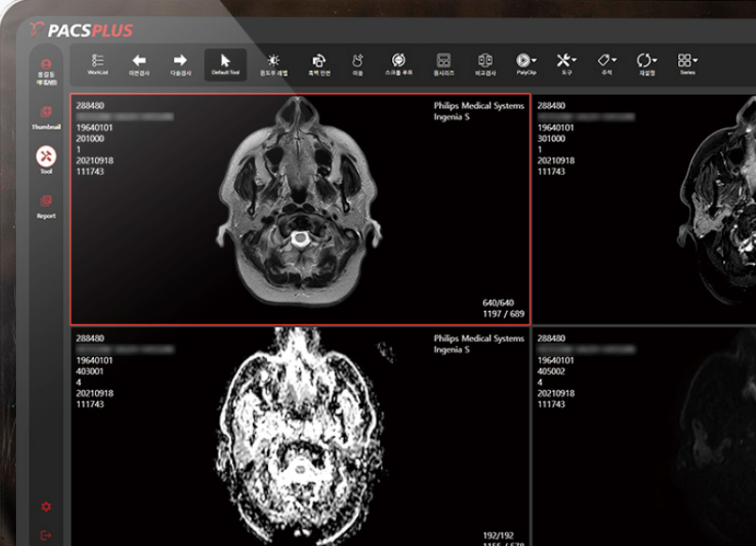
Task: Click the black-white invert tool
Action: click(x=319, y=64)
